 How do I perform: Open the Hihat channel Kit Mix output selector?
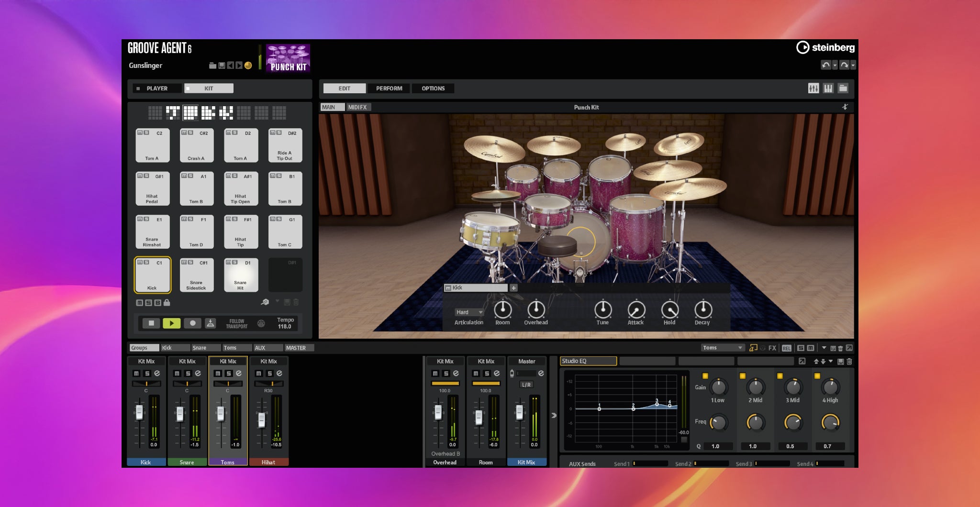[x=268, y=362]
